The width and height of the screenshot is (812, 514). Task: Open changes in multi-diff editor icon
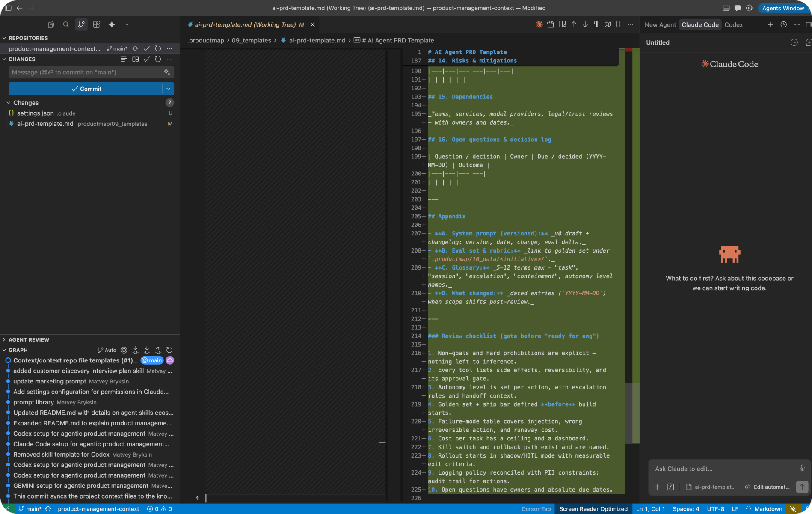point(135,59)
